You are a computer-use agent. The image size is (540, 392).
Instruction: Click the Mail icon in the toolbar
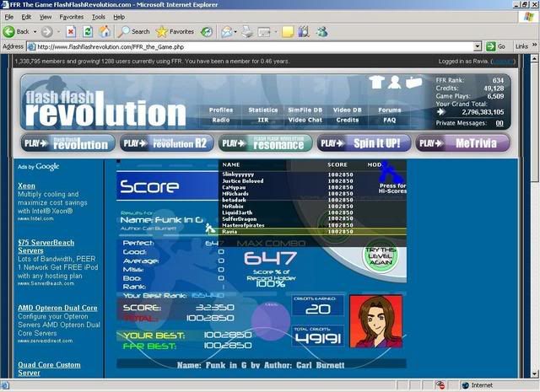227,31
